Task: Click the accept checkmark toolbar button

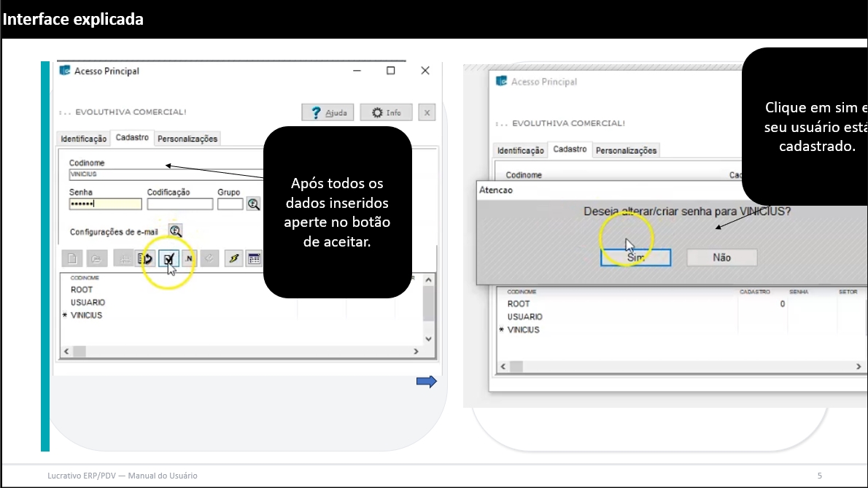Action: pos(169,259)
